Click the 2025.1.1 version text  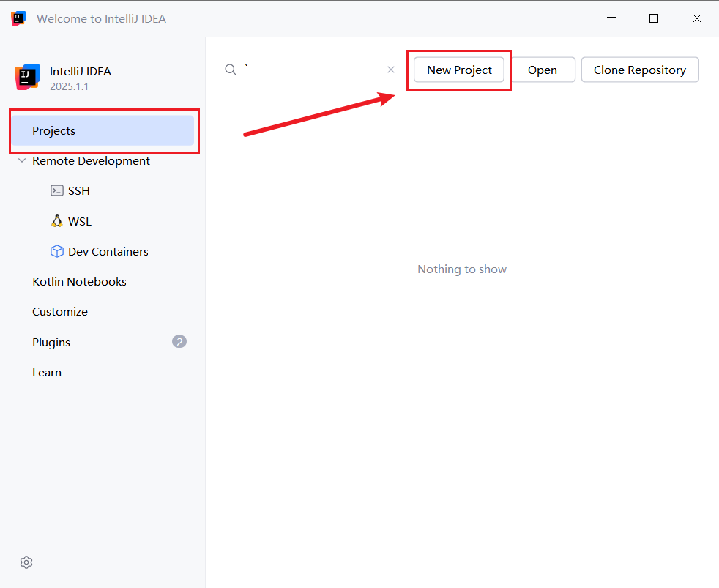pos(69,86)
